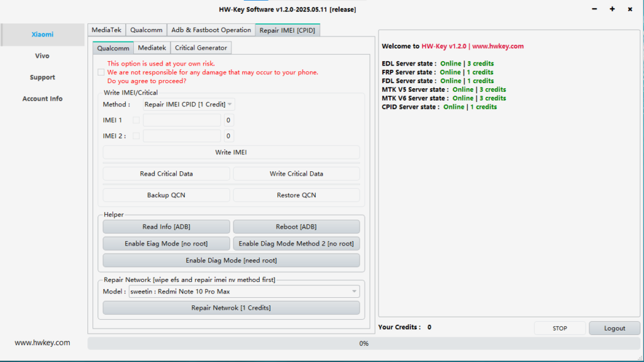644x362 pixels.
Task: Expand the Method dropdown
Action: pyautogui.click(x=189, y=105)
